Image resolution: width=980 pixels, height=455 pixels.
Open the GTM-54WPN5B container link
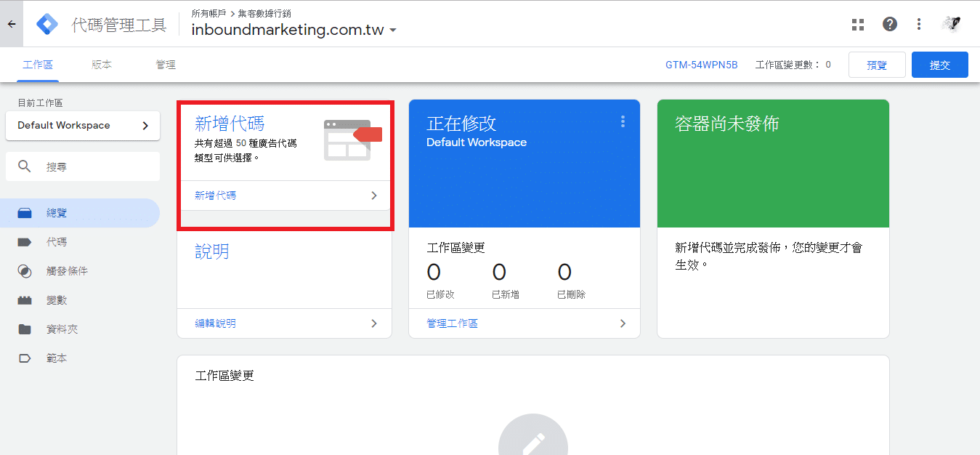click(x=701, y=64)
